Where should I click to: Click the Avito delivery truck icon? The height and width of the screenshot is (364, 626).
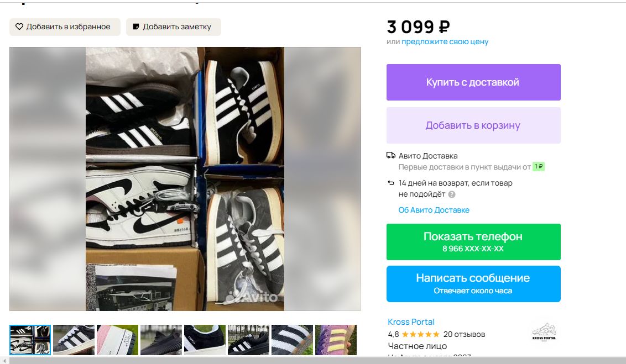click(391, 156)
